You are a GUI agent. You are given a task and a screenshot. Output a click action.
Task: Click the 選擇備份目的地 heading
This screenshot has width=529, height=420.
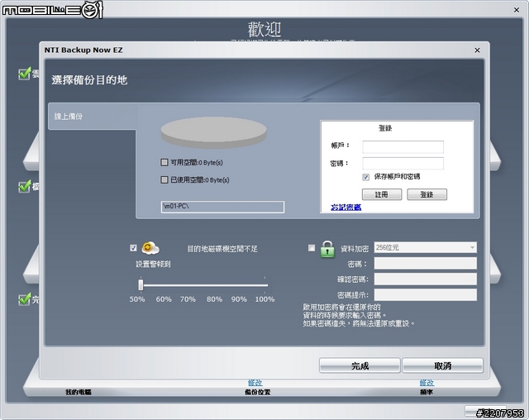pyautogui.click(x=89, y=80)
